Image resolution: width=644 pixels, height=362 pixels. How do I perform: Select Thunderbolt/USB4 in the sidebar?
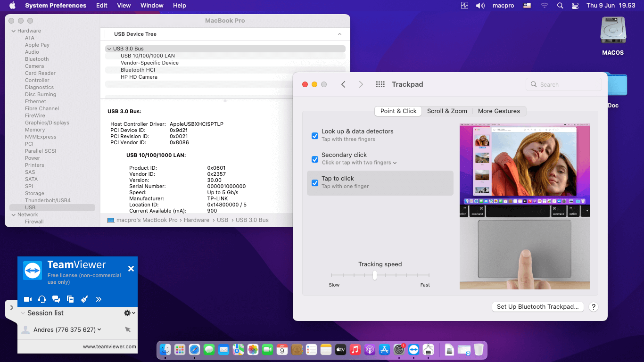pos(48,200)
